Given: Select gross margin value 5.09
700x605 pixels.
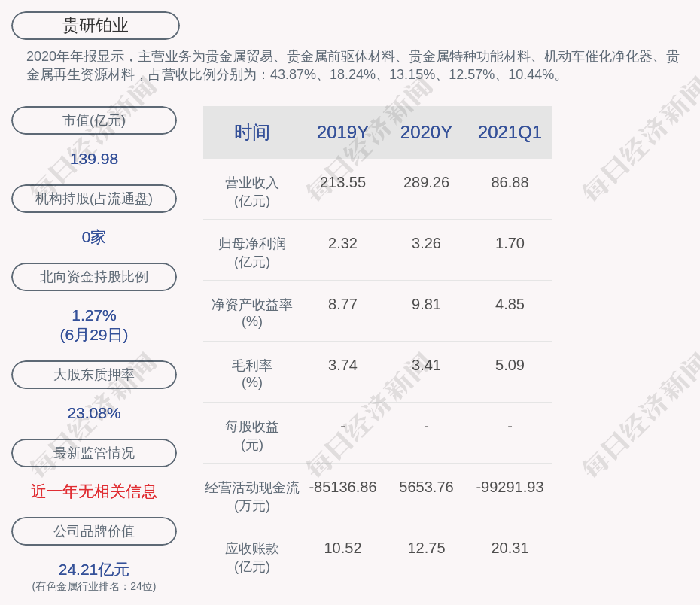Looking at the screenshot, I should [x=510, y=366].
